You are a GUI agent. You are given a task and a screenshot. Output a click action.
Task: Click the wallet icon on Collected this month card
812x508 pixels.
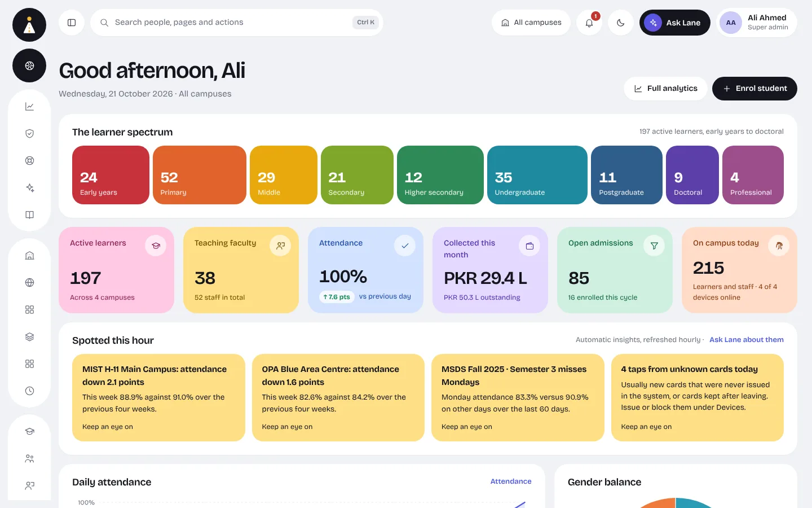pyautogui.click(x=529, y=246)
